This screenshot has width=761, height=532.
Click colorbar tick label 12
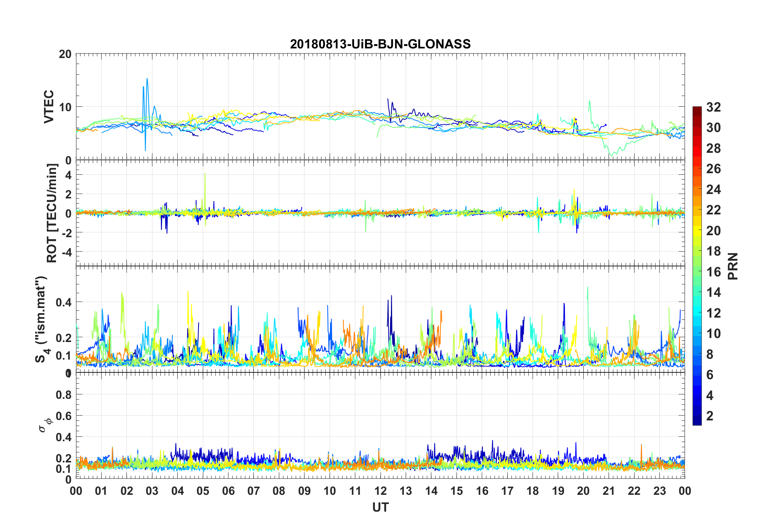(x=713, y=313)
